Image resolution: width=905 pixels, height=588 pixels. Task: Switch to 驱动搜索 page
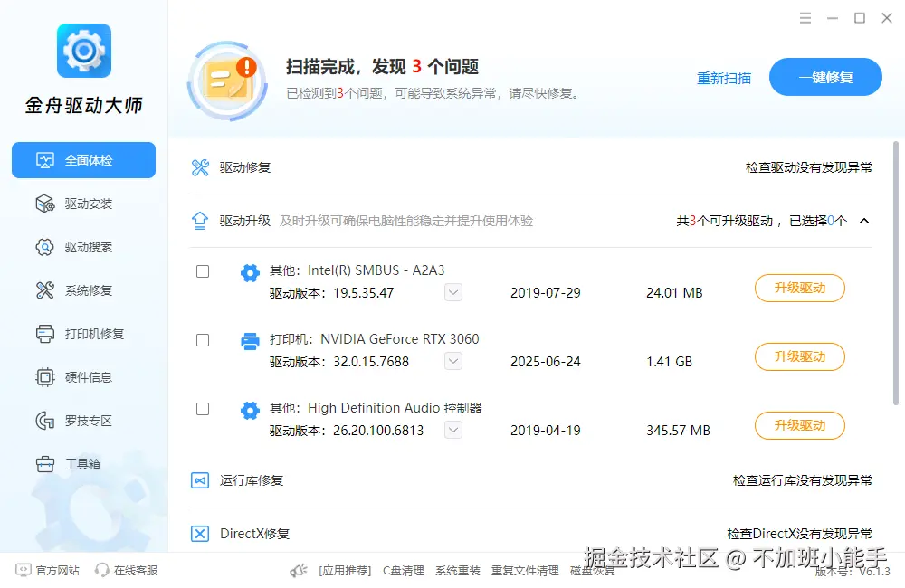(89, 247)
